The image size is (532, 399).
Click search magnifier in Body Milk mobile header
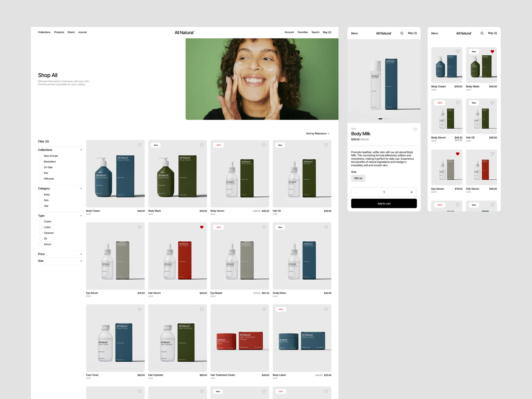402,33
